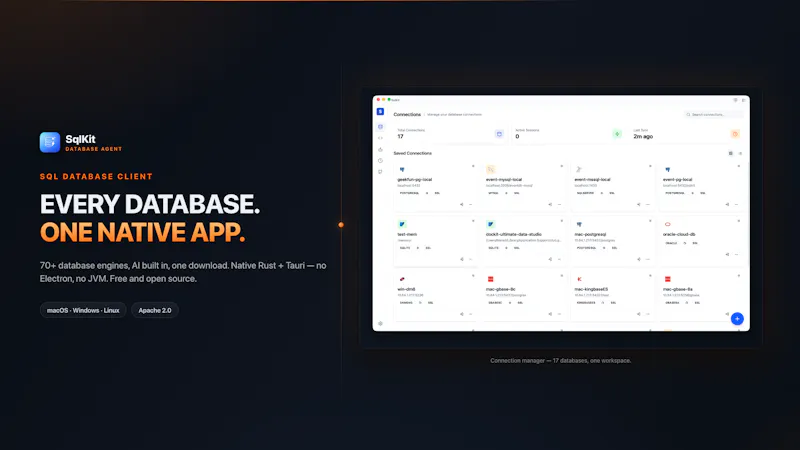Toggle the corner dot on test-mem card
This screenshot has width=800, height=450.
pos(473,221)
